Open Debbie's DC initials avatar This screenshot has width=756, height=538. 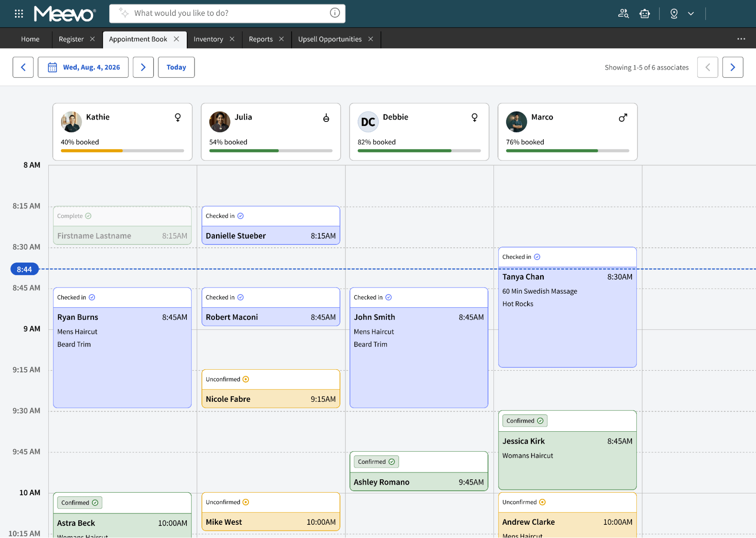368,122
